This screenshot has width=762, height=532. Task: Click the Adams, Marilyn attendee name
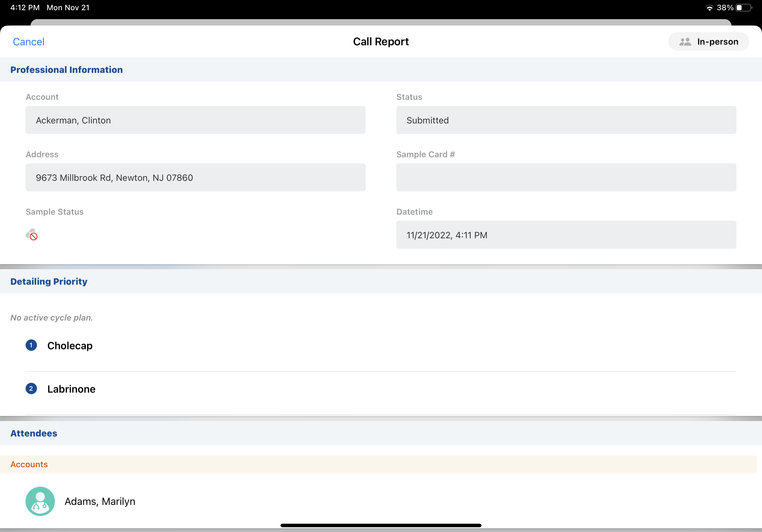(100, 501)
